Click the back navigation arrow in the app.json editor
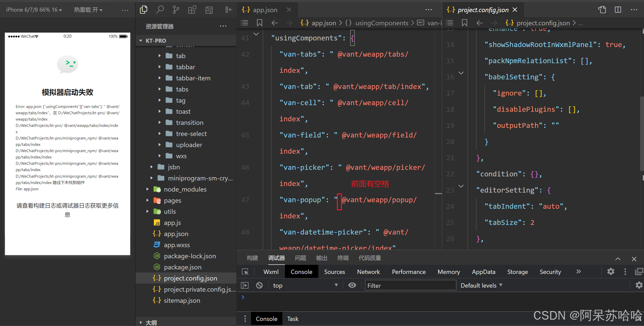Viewport: 644px width, 326px height. tap(274, 23)
